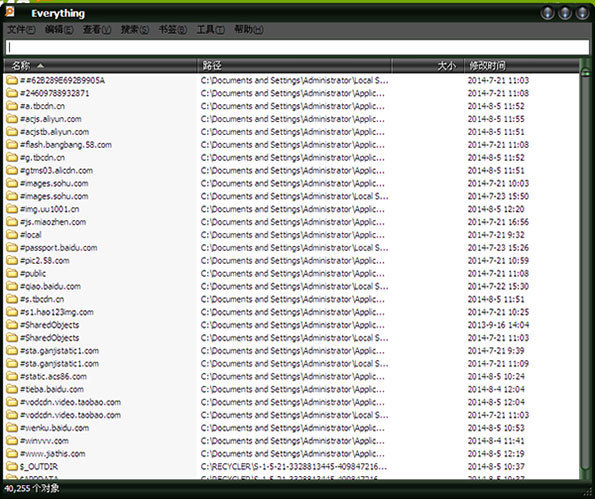This screenshot has width=595, height=499.
Task: Click the vertical scrollbar thumb
Action: pos(586,71)
